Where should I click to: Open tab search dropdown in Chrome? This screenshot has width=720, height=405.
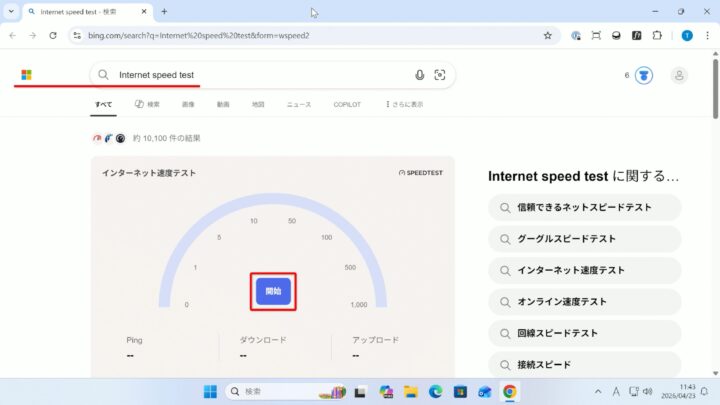tap(11, 12)
